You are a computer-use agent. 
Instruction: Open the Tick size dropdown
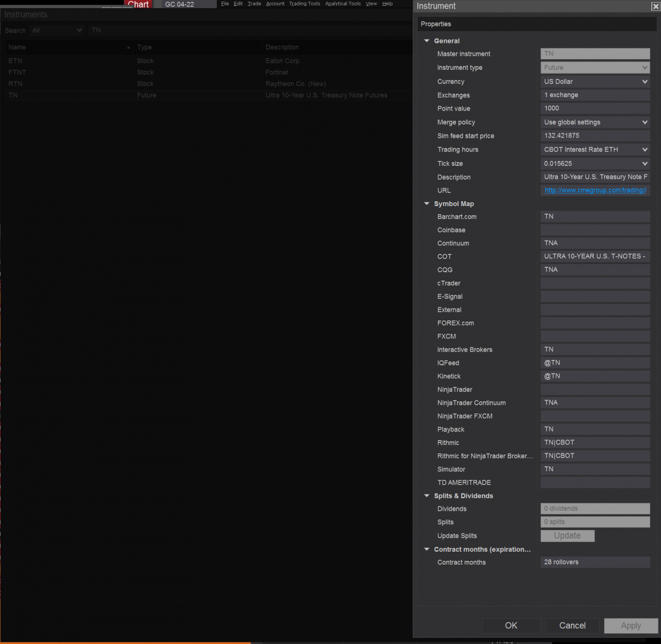click(643, 163)
